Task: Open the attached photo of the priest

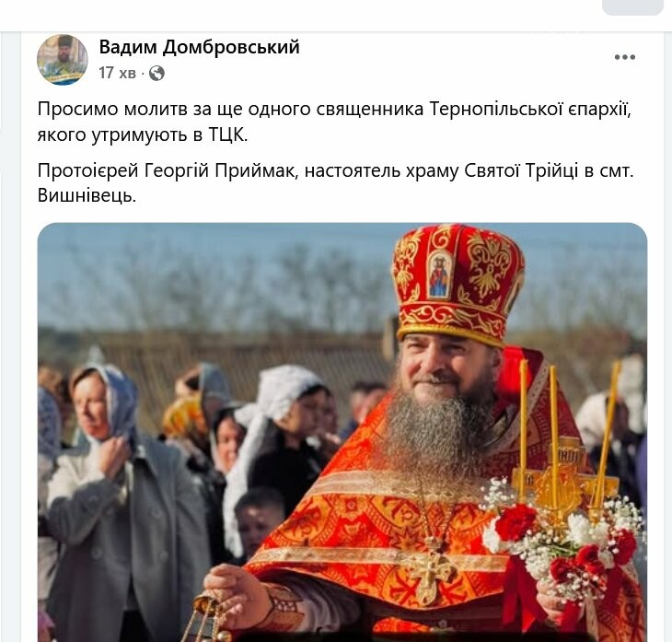Action: coord(342,432)
